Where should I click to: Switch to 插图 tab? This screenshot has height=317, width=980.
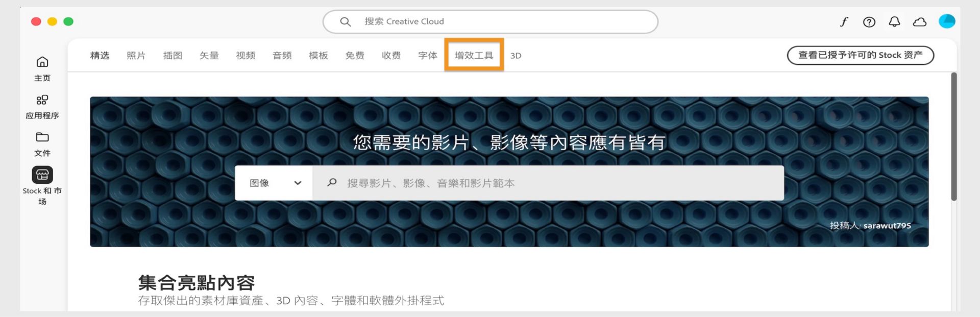pos(173,55)
